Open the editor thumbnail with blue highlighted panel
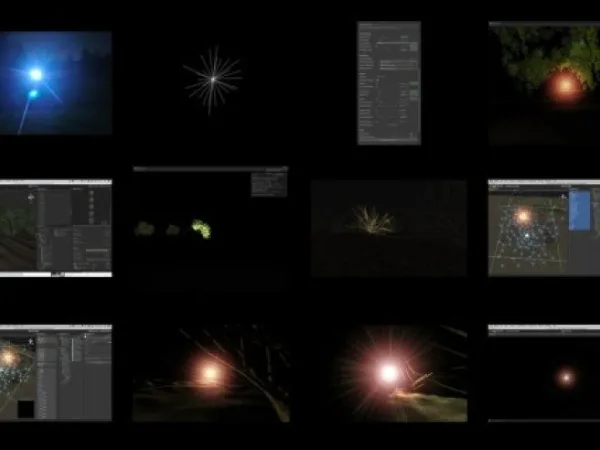The height and width of the screenshot is (450, 600). click(544, 228)
